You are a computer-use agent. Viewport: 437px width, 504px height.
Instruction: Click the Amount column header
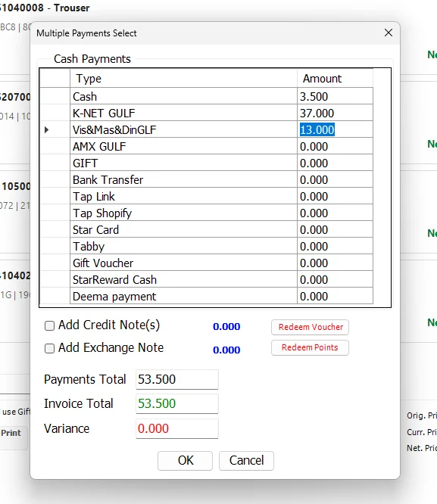[335, 78]
